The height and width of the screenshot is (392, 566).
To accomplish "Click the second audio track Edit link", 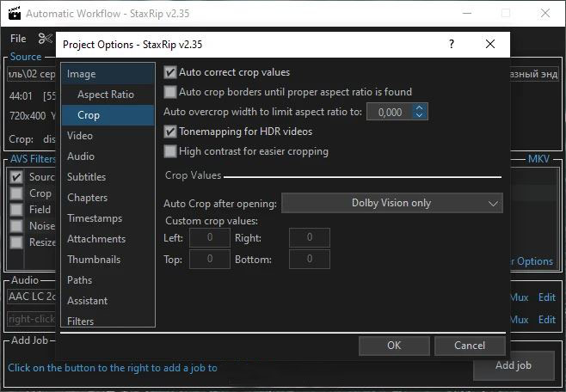I will tap(547, 320).
